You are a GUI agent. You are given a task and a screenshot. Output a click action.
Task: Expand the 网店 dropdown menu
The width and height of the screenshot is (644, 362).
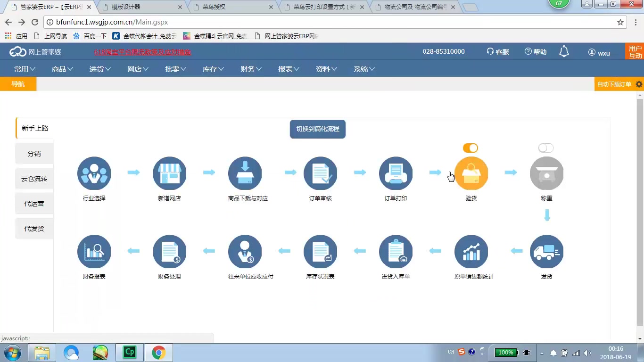(138, 69)
